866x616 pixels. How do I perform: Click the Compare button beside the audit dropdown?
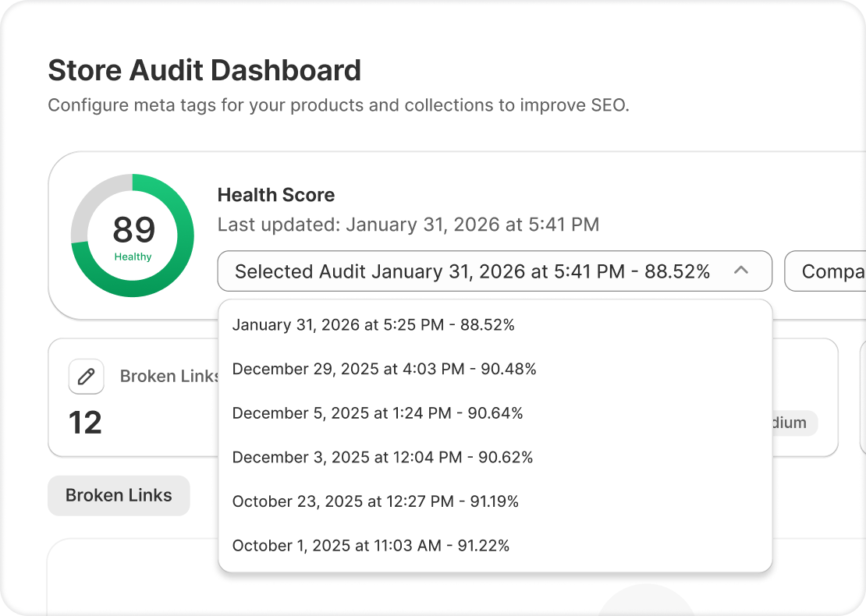click(827, 271)
